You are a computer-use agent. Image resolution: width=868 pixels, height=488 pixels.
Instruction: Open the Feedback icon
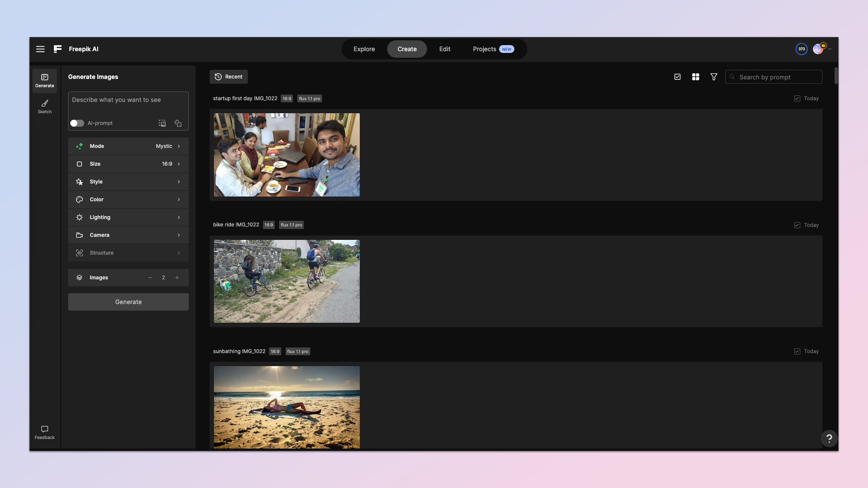tap(45, 432)
